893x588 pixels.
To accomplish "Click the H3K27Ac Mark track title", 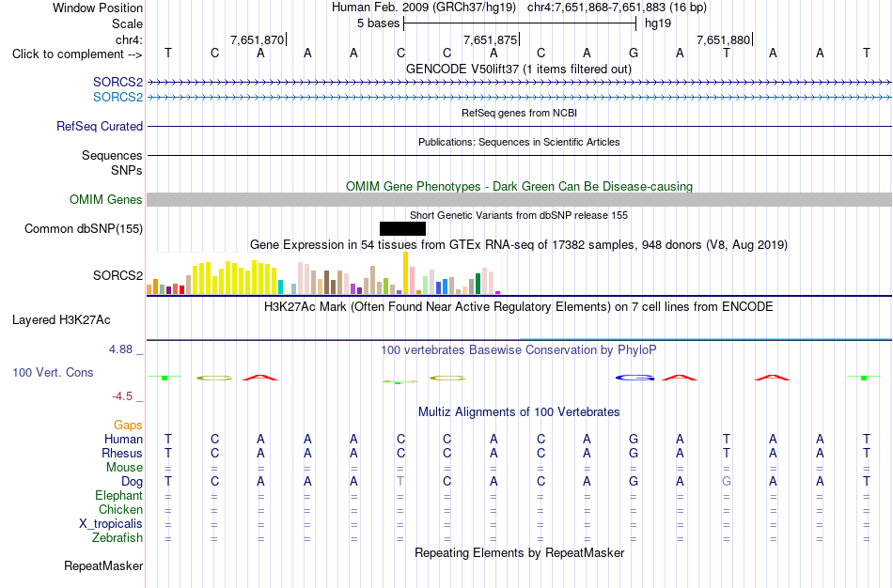I will coord(519,307).
